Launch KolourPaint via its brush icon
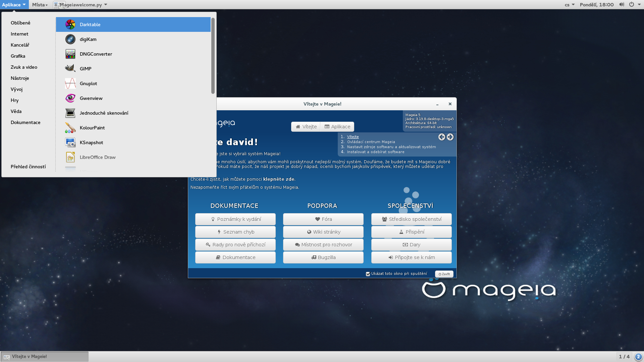 coord(70,128)
